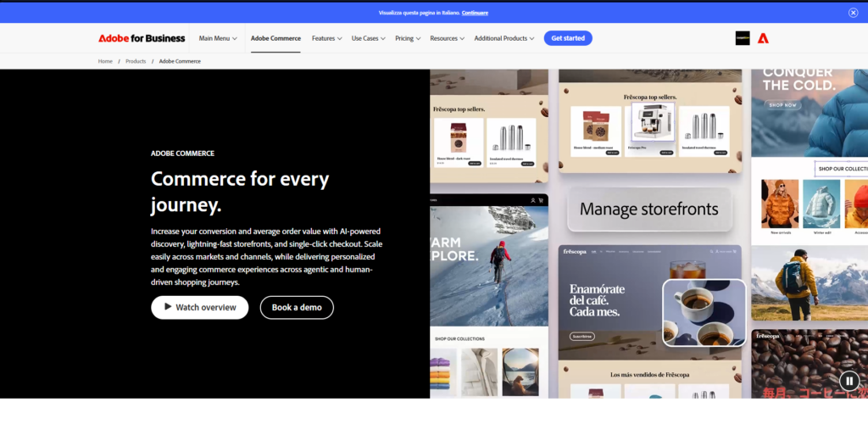Screen dimensions: 868x430
Task: Open the Adobe for Business logo link
Action: click(142, 38)
